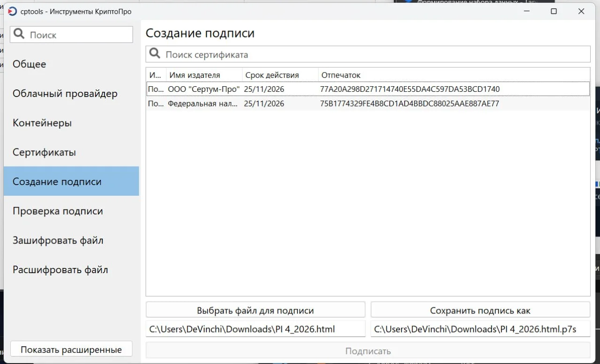Sort by the Срок действия column header

280,75
